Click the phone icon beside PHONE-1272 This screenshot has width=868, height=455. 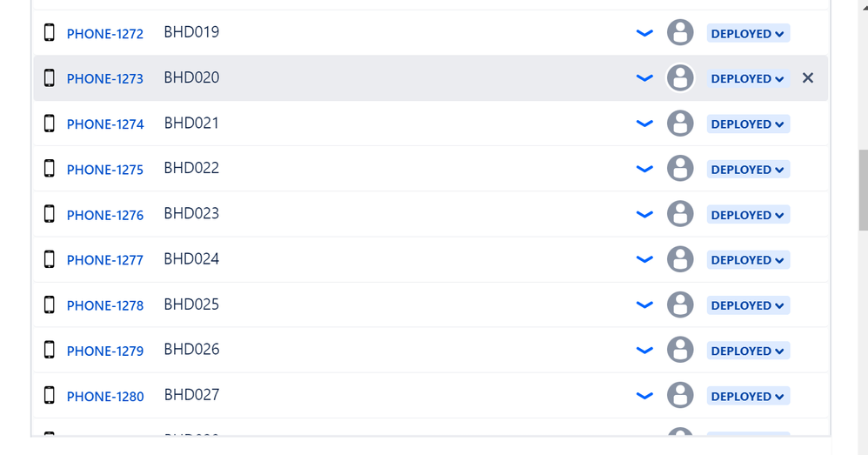click(50, 33)
